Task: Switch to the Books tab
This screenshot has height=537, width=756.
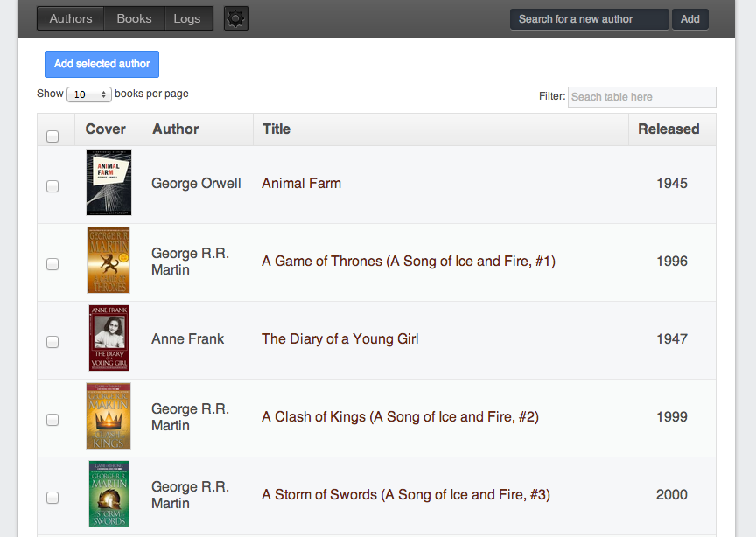Action: 134,18
